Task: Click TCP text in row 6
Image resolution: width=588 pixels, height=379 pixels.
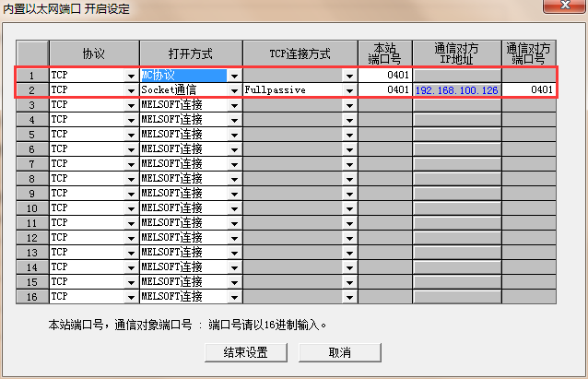Action: pos(60,149)
